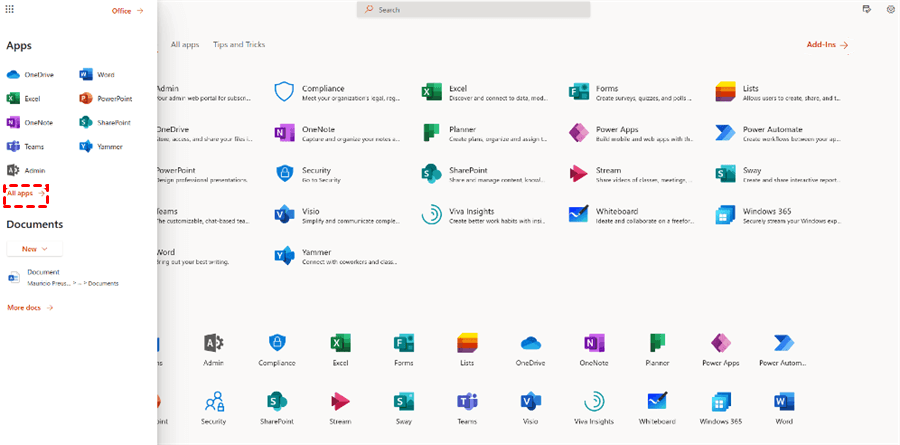Select the All apps tab beside Tips and Tricks
Screen dimensions: 900x445
[x=185, y=44]
